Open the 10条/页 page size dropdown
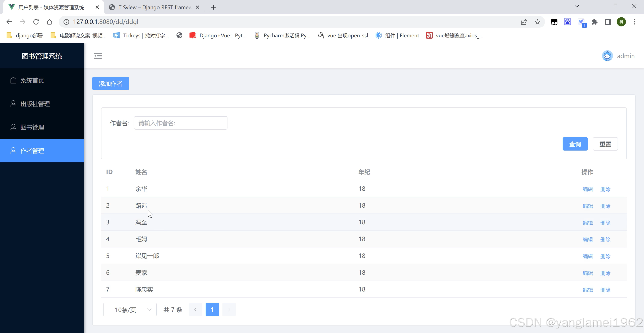 pos(130,309)
